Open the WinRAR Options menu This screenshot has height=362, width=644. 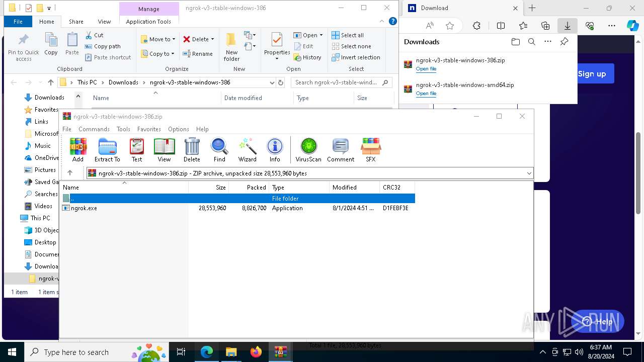179,129
